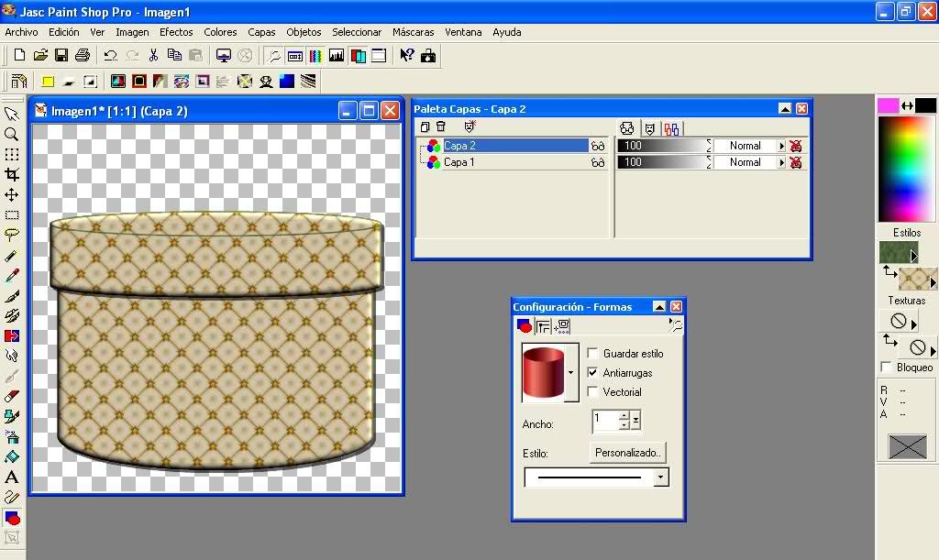This screenshot has width=939, height=560.
Task: Toggle visibility glasses for Capa 1
Action: [598, 162]
